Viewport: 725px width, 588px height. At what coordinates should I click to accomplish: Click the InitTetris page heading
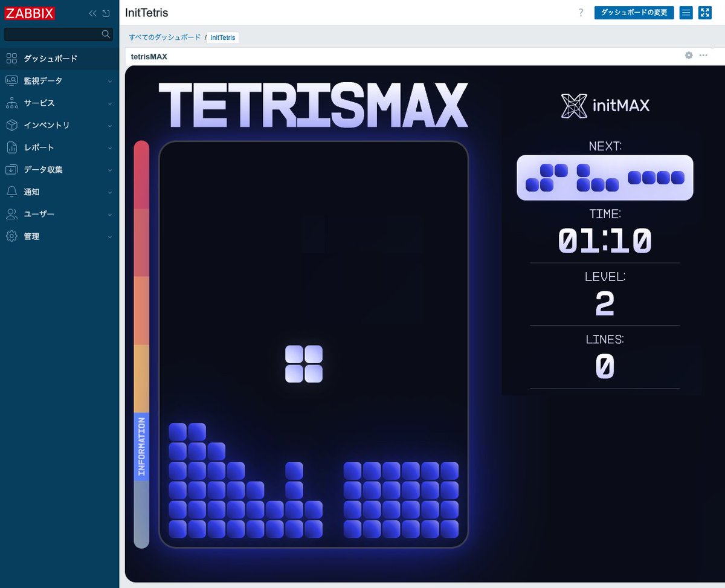(x=147, y=13)
